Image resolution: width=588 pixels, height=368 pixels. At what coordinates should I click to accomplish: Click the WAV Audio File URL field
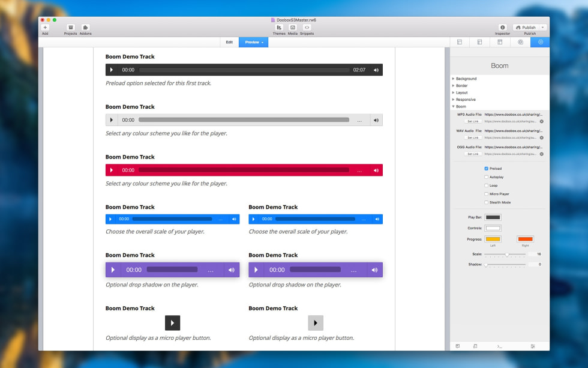point(514,131)
